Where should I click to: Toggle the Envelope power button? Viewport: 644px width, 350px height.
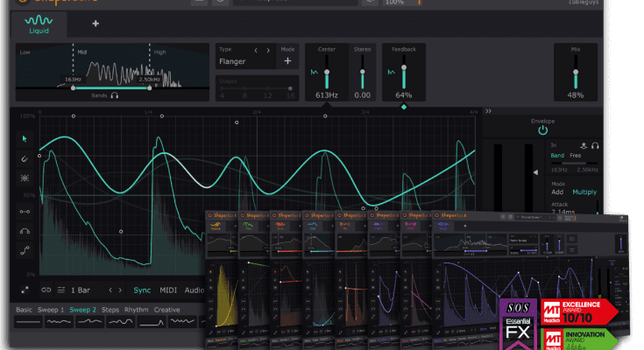point(542,131)
